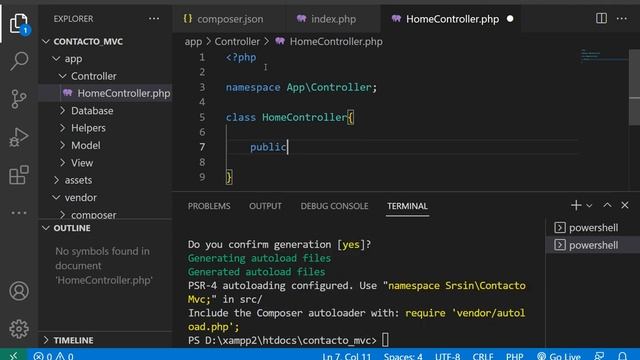Maximize the terminal panel size
This screenshot has width=640, height=360.
(607, 205)
